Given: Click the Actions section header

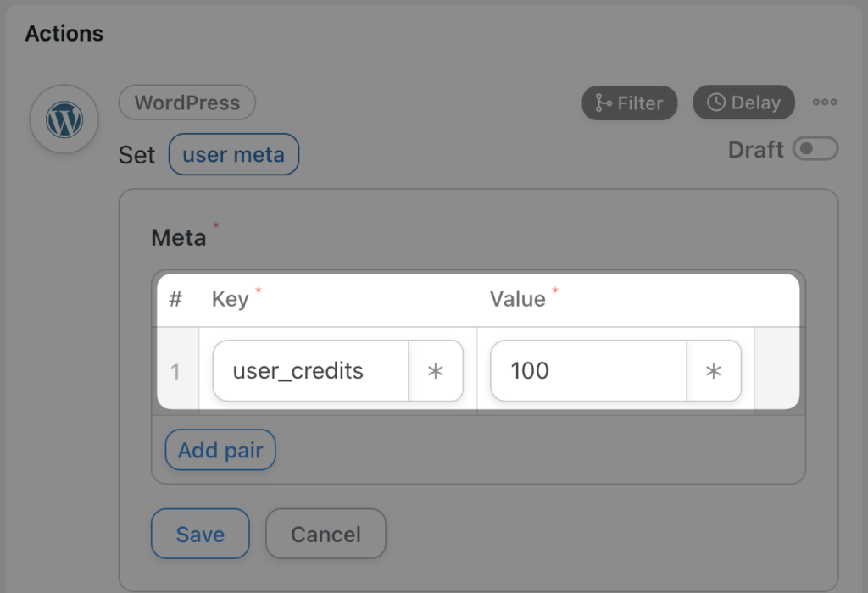Looking at the screenshot, I should click(64, 33).
